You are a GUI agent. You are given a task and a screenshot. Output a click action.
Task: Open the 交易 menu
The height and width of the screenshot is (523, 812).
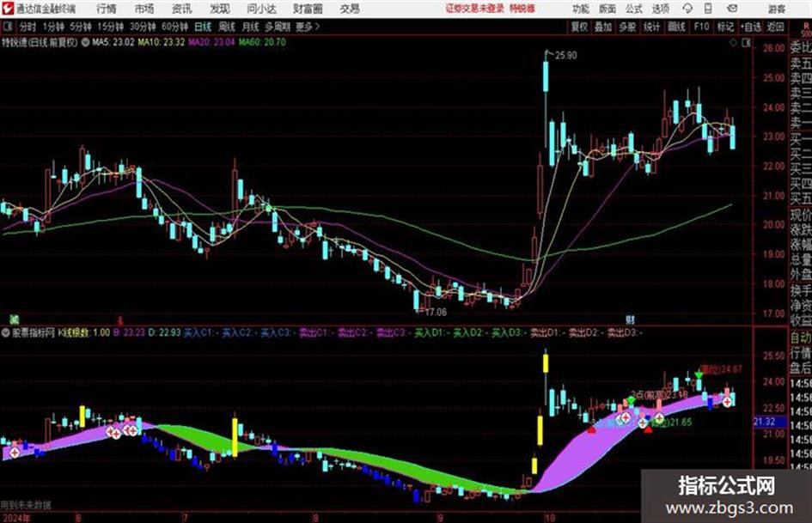tap(350, 9)
